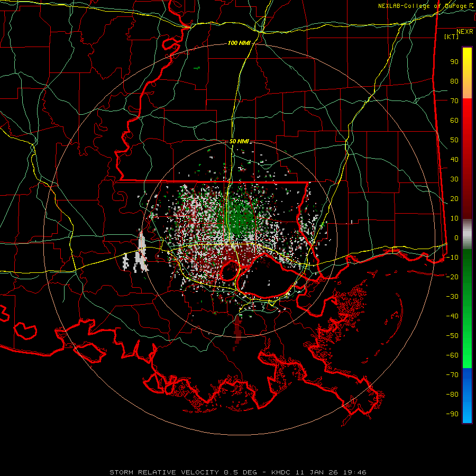Click the -70 scale value
The width and height of the screenshot is (476, 476).
pyautogui.click(x=452, y=375)
